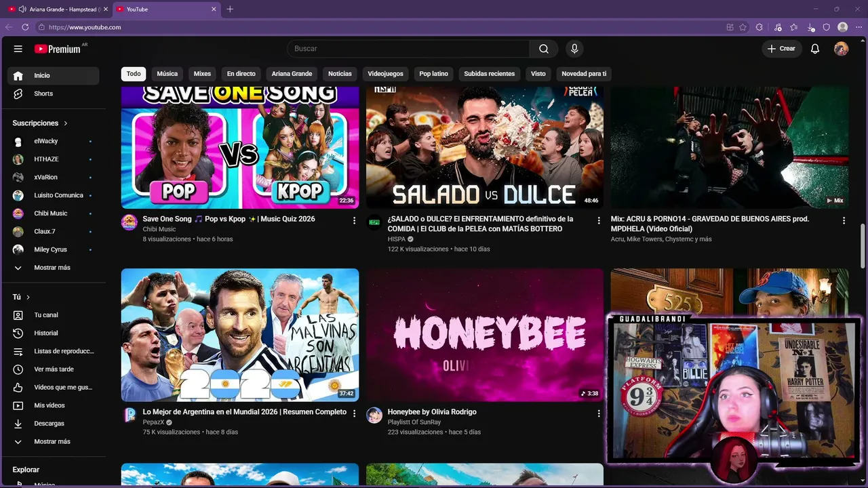Screen dimensions: 868x488
Task: Open browser essentials shield icon
Action: [827, 27]
